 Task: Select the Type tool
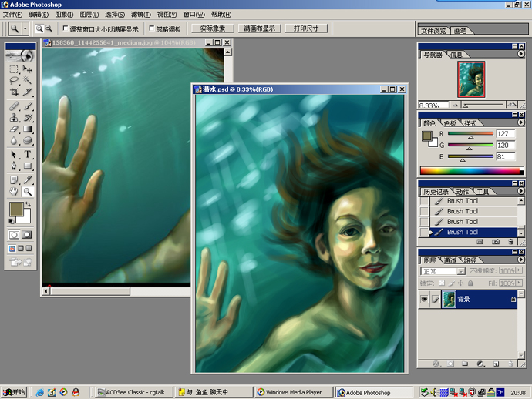27,154
